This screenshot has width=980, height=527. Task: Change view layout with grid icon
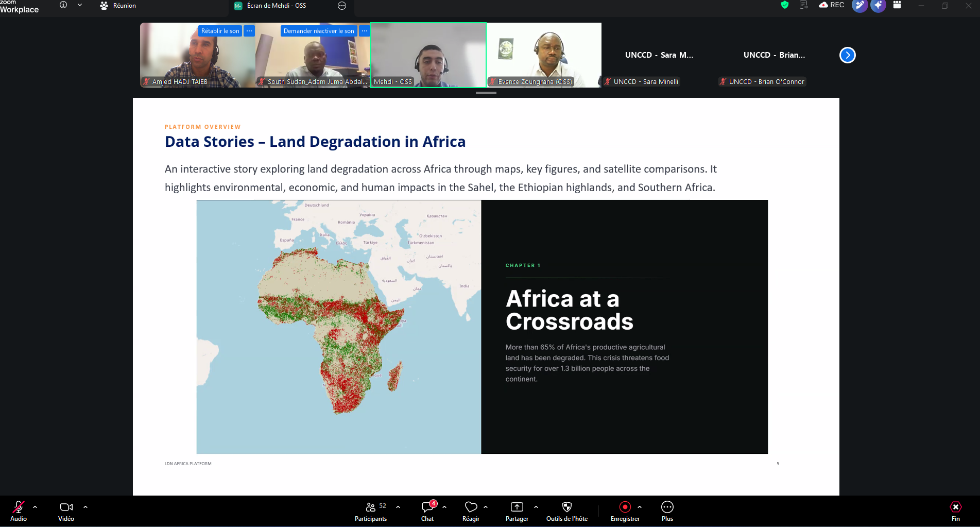(897, 5)
